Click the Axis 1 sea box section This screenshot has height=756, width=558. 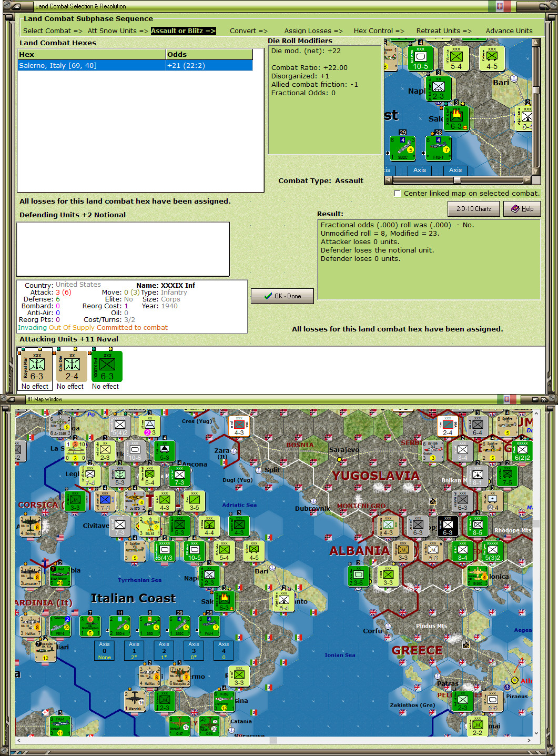coord(134,651)
